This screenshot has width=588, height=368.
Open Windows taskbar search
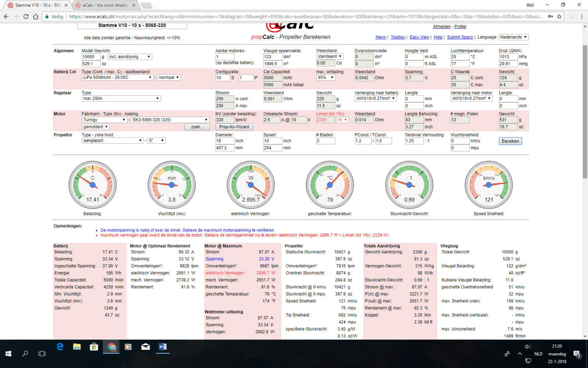click(25, 354)
